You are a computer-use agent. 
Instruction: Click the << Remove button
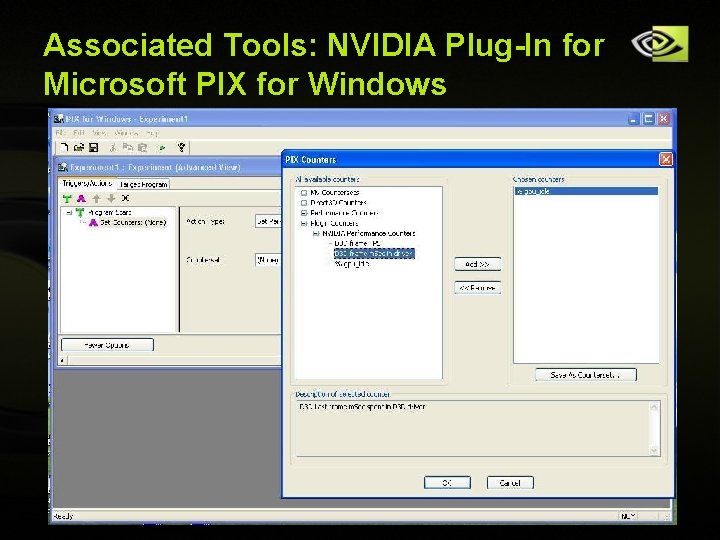(x=478, y=288)
